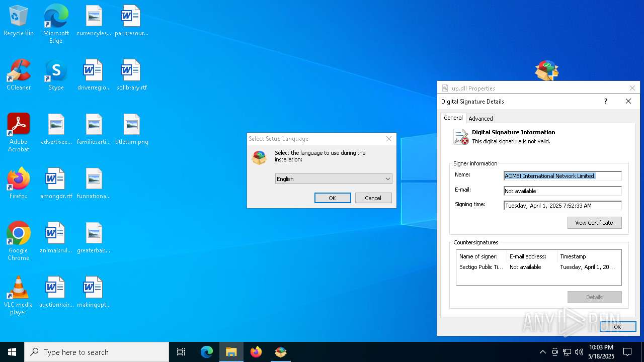Cancel the Select Setup Language dialog
The width and height of the screenshot is (644, 362).
point(373,198)
